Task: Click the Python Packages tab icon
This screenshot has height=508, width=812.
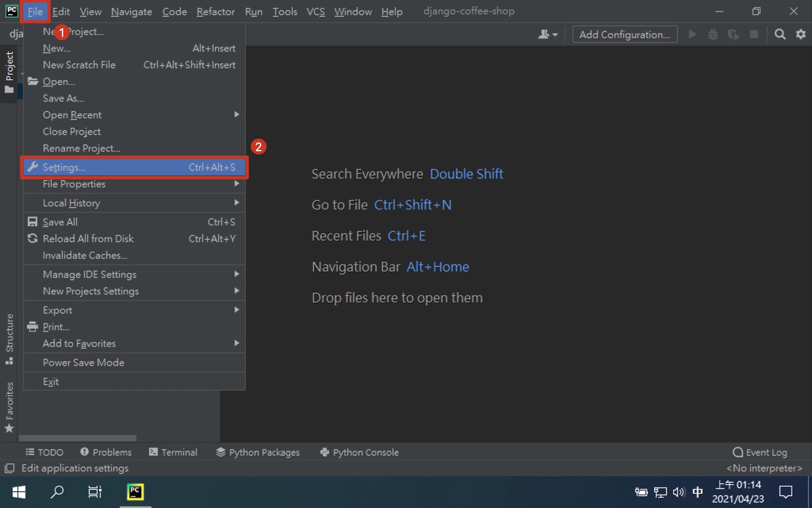Action: click(221, 453)
